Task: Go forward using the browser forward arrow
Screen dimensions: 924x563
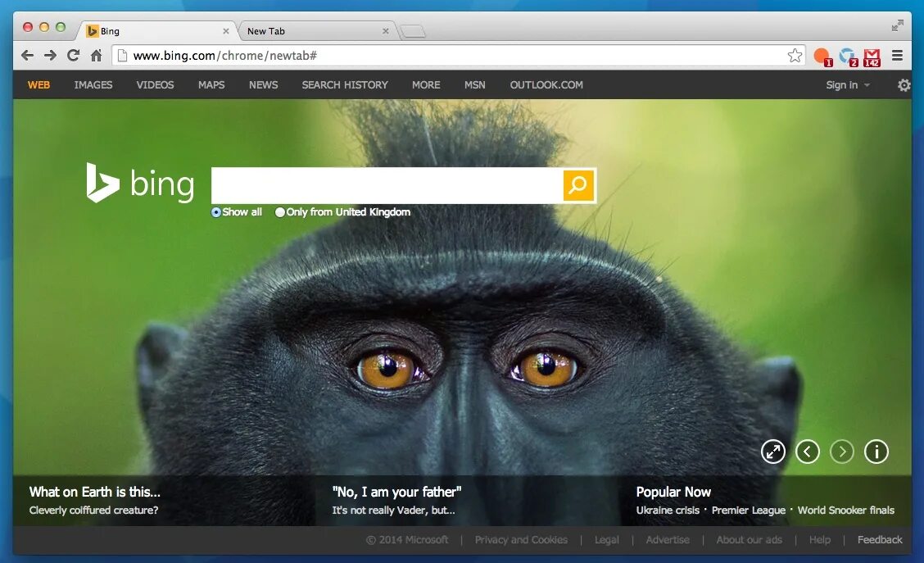Action: point(50,56)
